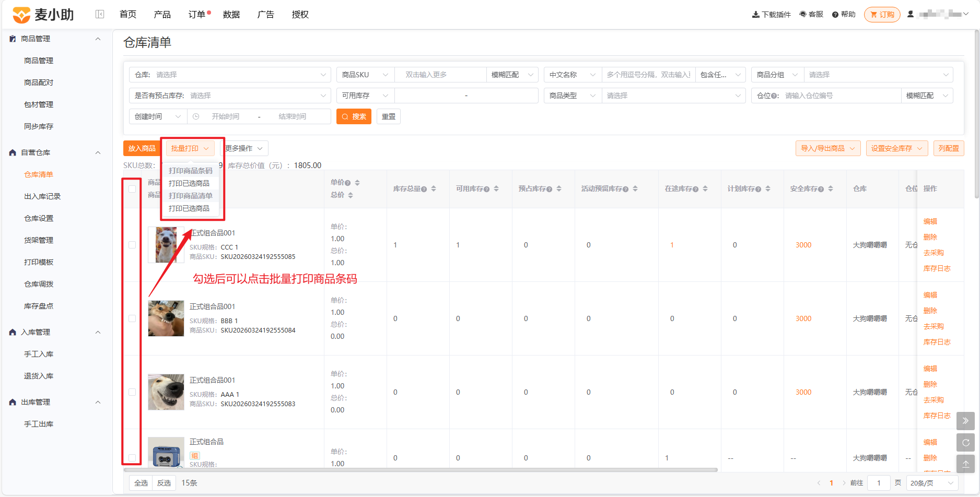Click the clock icon in date range

click(196, 116)
